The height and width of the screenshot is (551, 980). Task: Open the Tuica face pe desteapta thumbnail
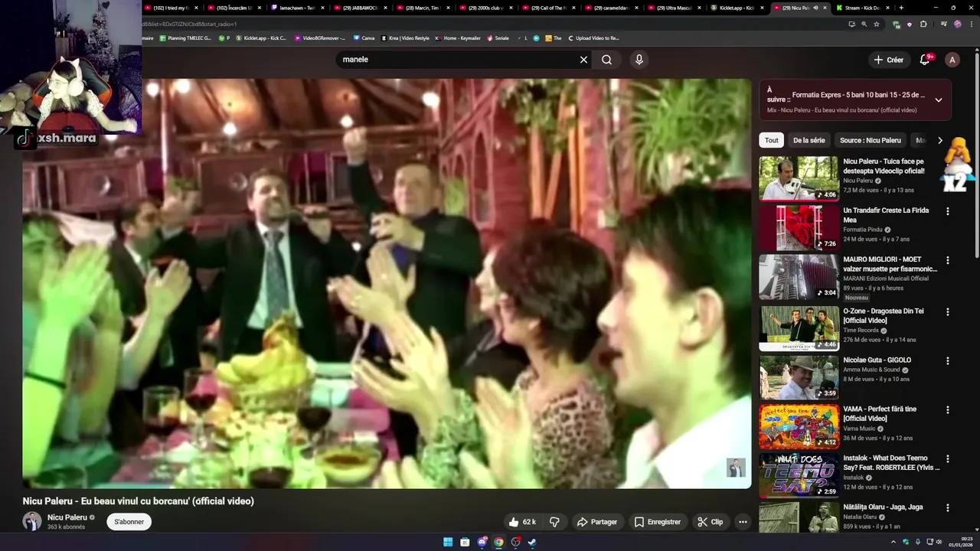click(799, 178)
